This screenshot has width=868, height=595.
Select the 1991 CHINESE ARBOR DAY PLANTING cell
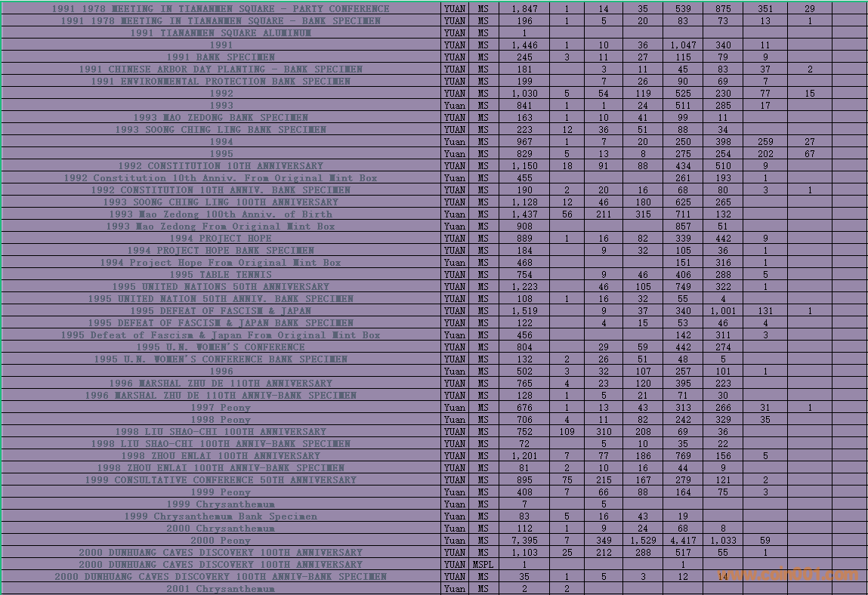coord(221,69)
